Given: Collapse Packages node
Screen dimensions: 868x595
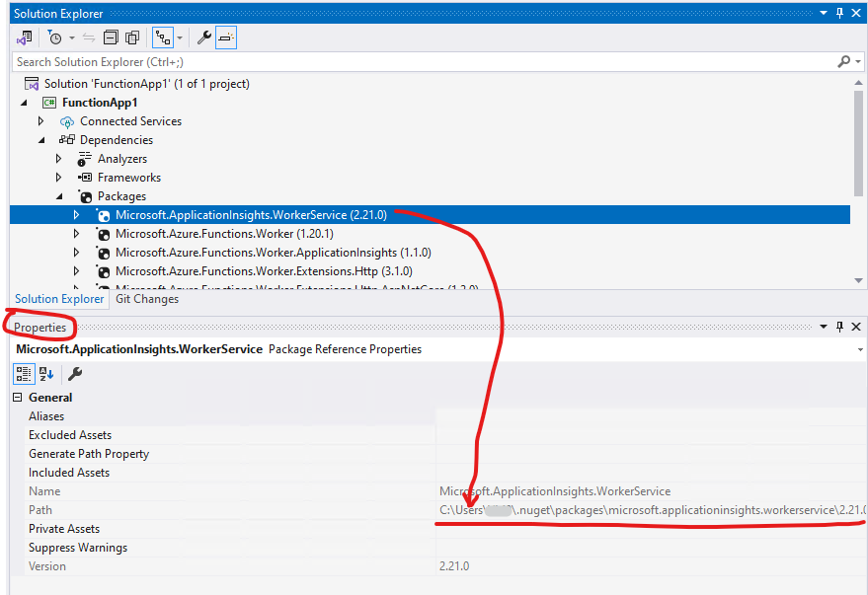Looking at the screenshot, I should (x=59, y=196).
